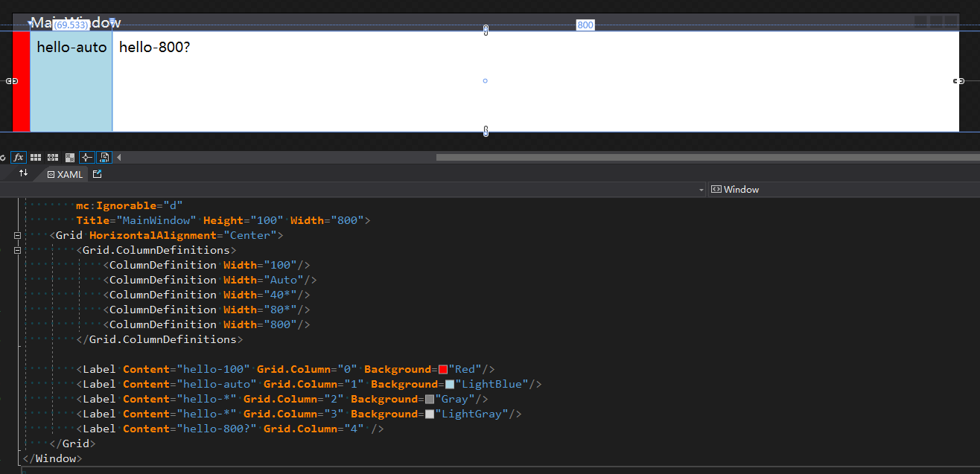980x474 pixels.
Task: Collapse the Grid element in XAML
Action: 16,235
